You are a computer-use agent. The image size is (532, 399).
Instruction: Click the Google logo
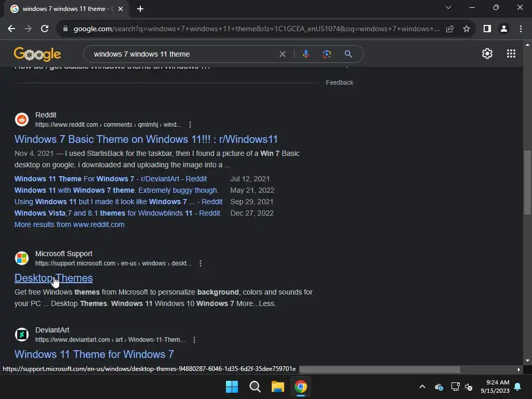click(37, 54)
